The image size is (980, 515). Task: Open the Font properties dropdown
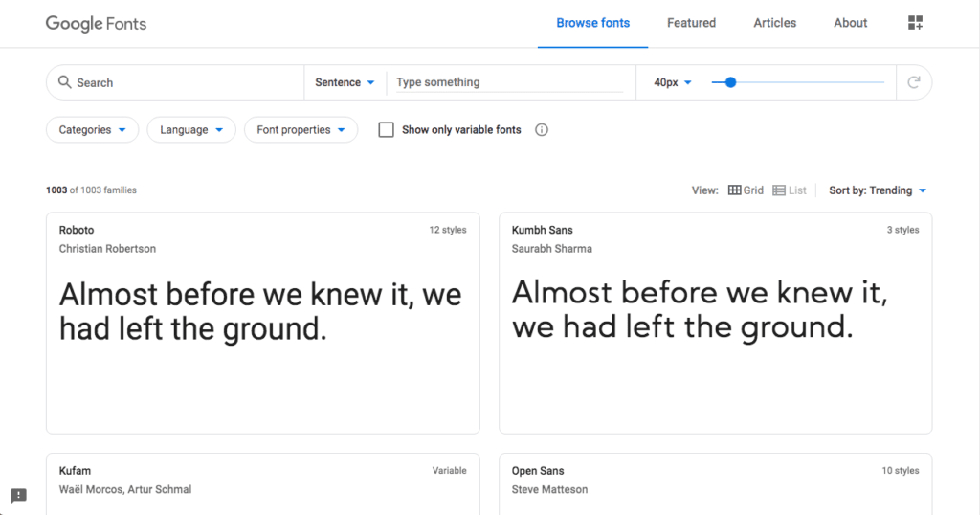301,130
